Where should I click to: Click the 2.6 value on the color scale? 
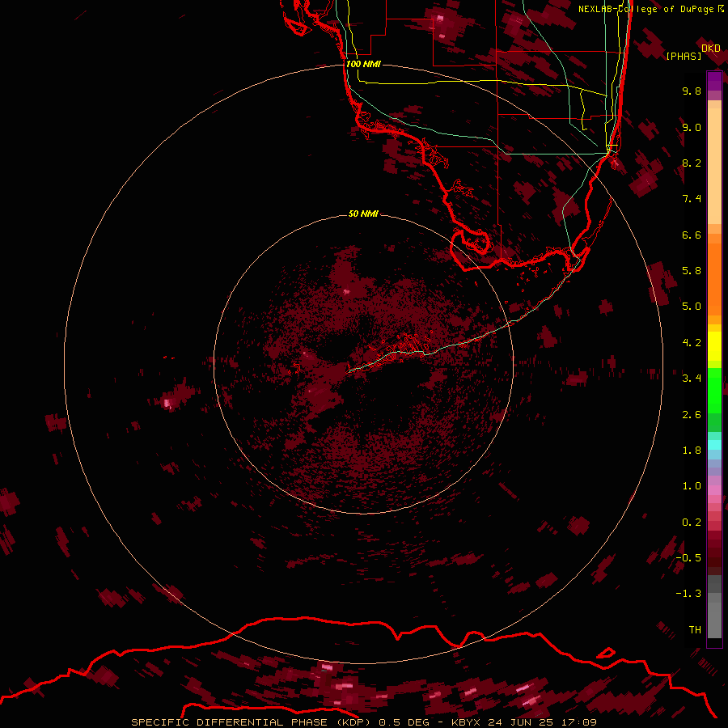coord(692,415)
